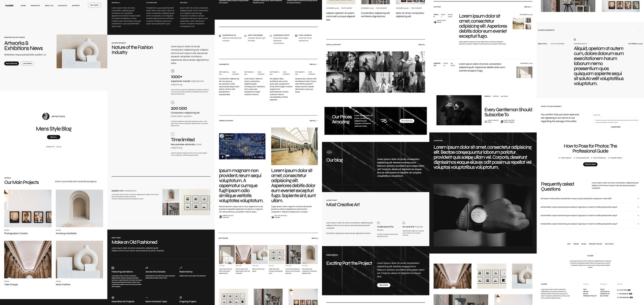This screenshot has width=644, height=305.
Task: Click the Legendary Artist icon
Action: (x=271, y=36)
